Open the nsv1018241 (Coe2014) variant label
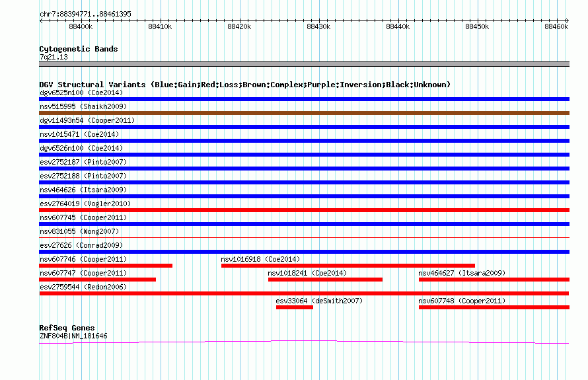Viewport: 588px width, 380px height. 307,273
